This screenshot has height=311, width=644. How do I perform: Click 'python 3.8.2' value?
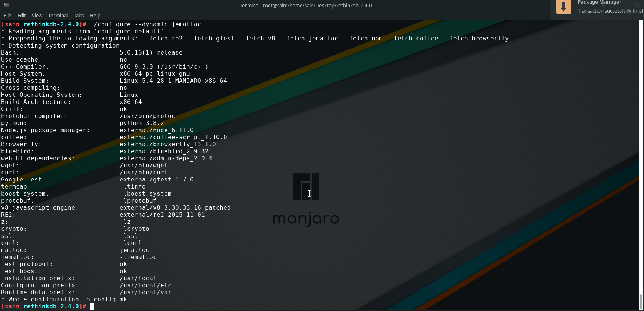[x=142, y=123]
